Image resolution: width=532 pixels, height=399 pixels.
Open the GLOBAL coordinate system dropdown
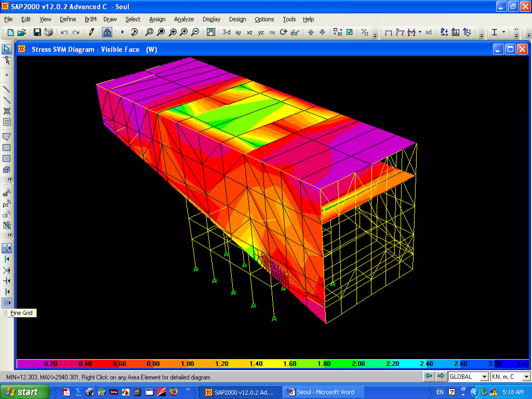[484, 377]
